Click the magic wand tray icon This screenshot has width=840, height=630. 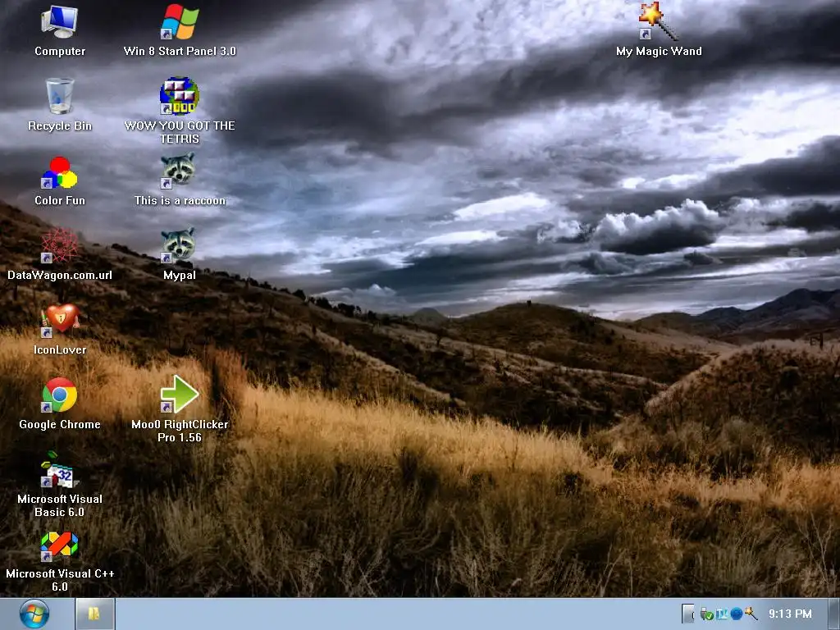tap(751, 614)
